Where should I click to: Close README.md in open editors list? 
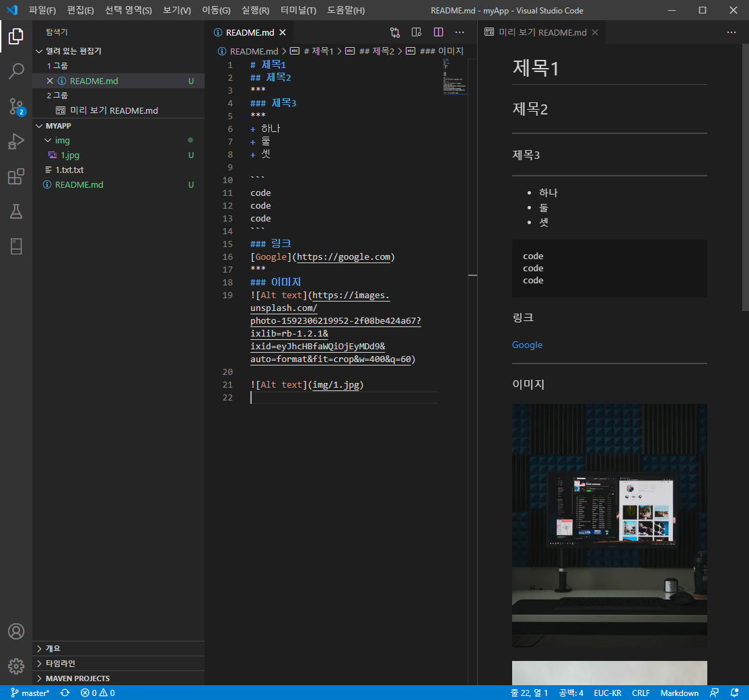[50, 81]
